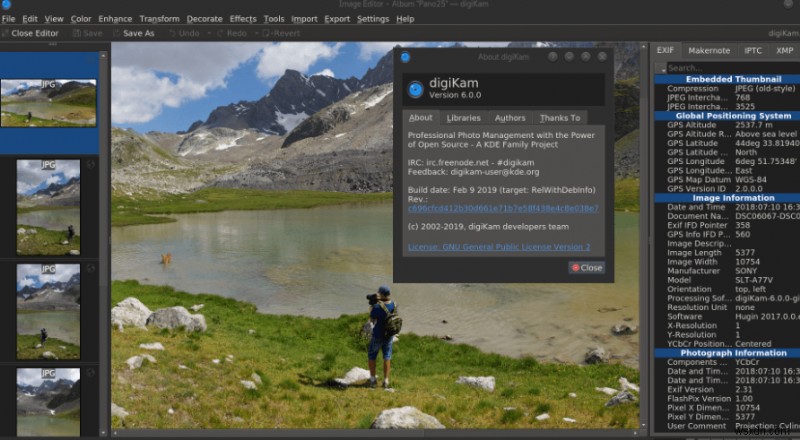Viewport: 800px width, 440px height.
Task: Open the Redo history dropdown arrow
Action: coord(256,33)
